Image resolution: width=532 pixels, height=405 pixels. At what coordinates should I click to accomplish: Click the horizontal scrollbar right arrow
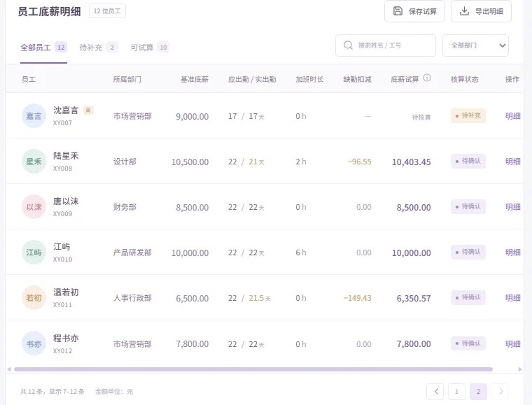click(x=520, y=369)
